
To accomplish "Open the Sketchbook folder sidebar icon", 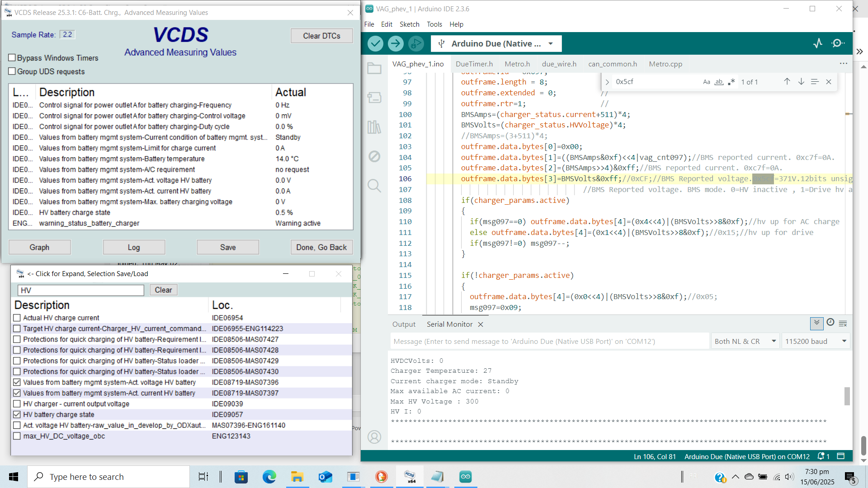I will (374, 69).
